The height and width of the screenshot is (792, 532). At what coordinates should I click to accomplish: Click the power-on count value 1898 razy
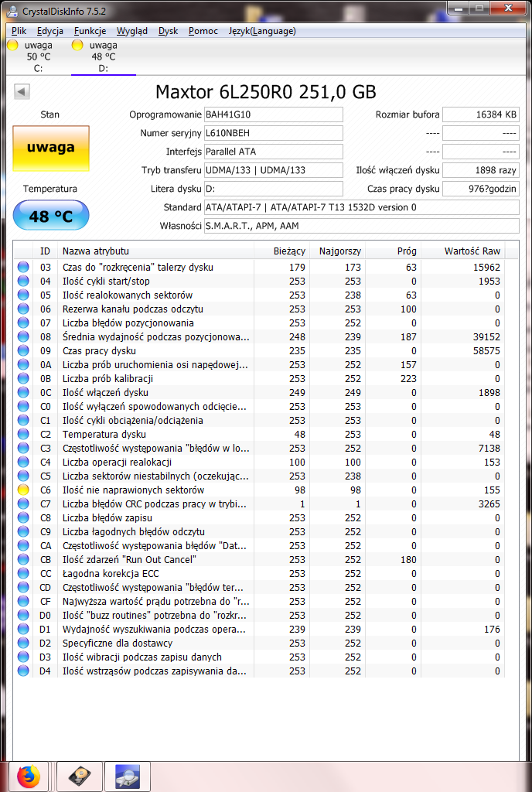(480, 170)
